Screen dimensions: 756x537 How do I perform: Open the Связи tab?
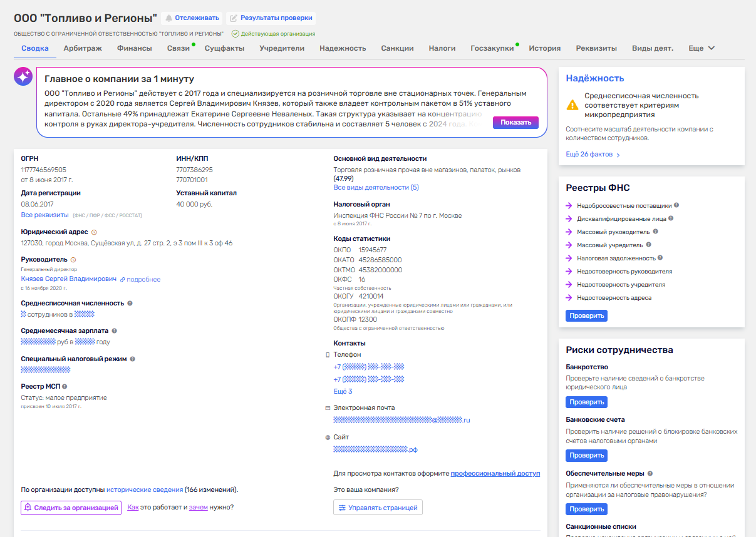click(x=179, y=48)
